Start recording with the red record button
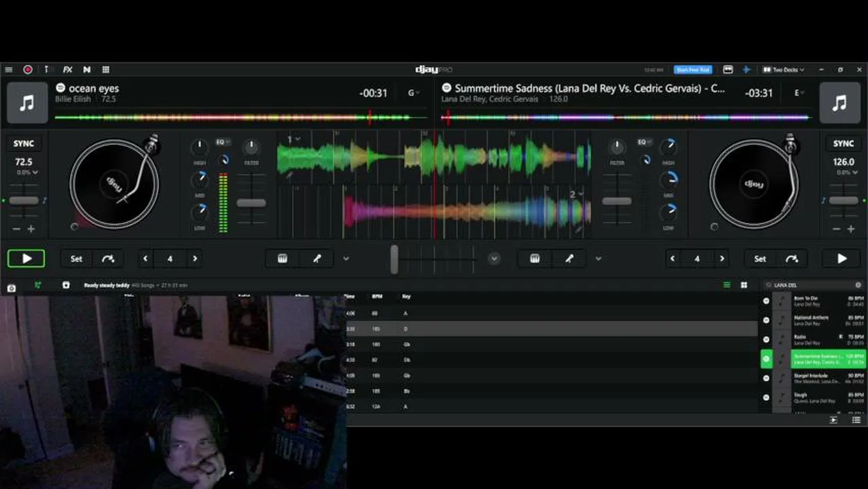This screenshot has height=489, width=868. click(28, 69)
